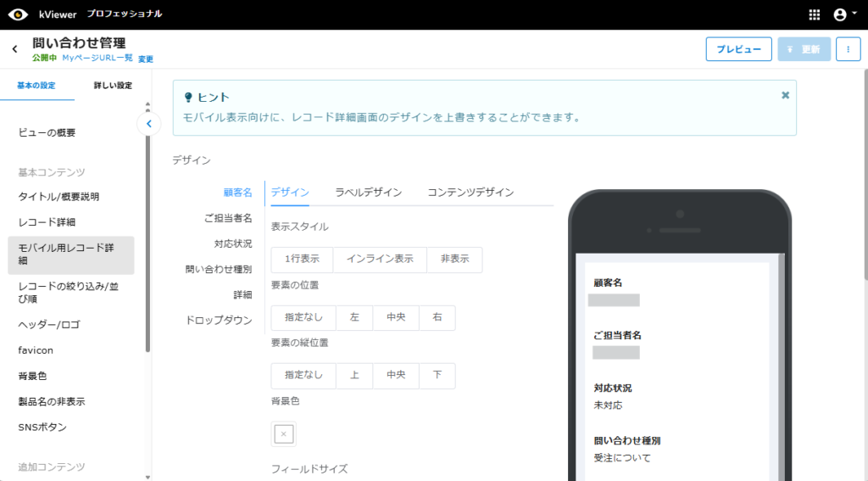This screenshot has height=481, width=868.
Task: Select the デザイン tab
Action: click(x=290, y=193)
